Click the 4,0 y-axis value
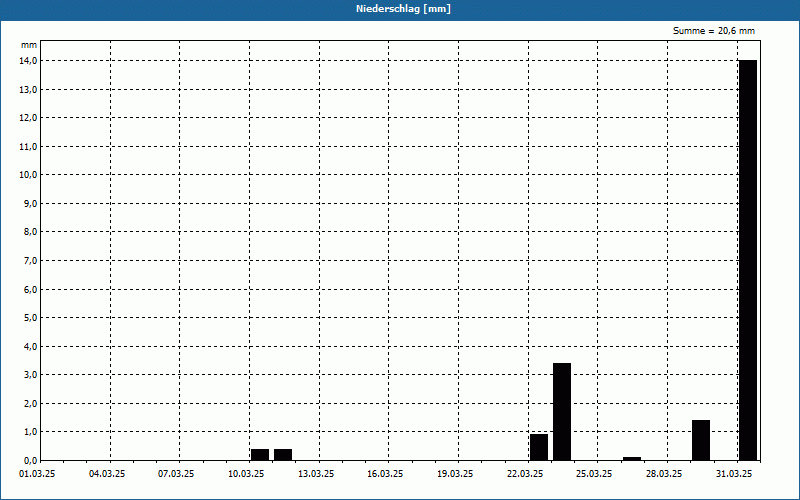The width and height of the screenshot is (800, 500). tap(29, 346)
